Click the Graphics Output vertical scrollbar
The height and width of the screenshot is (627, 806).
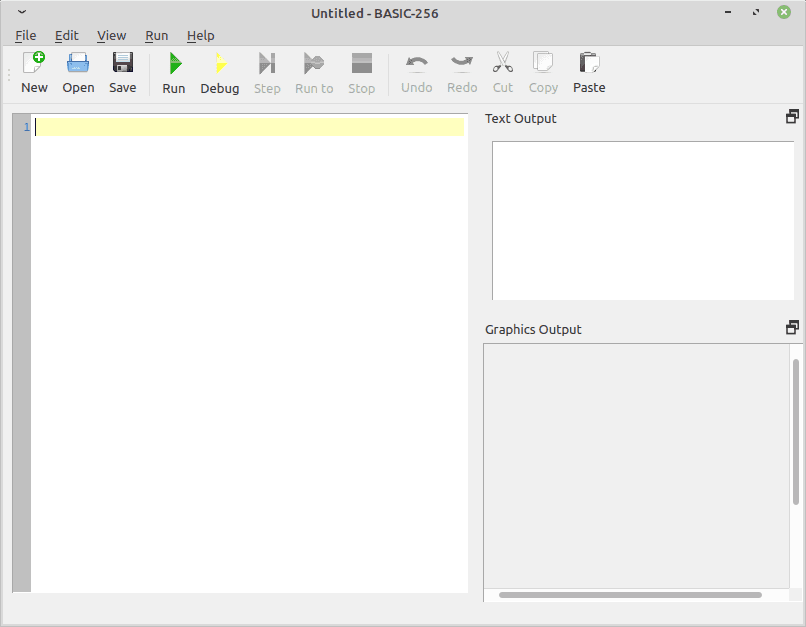pyautogui.click(x=796, y=432)
